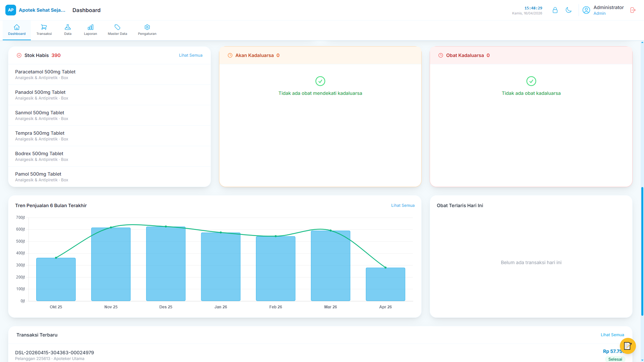Screen dimensions: 644x362
Task: Click the red logout icon
Action: 633,10
